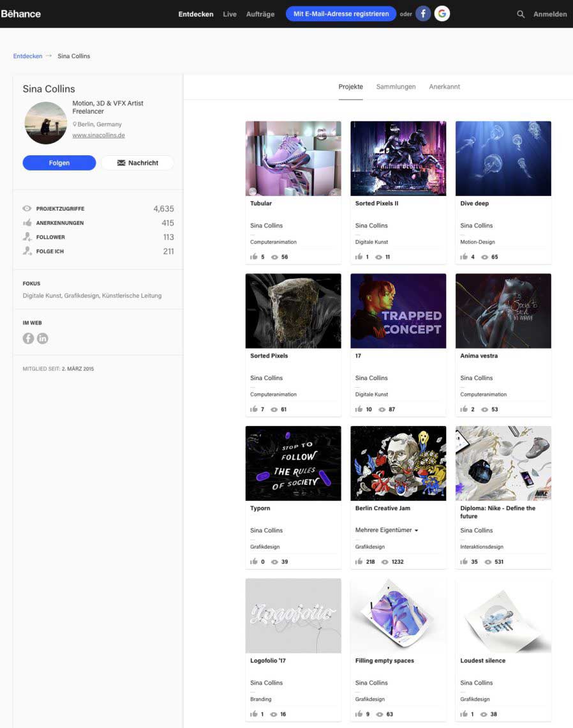
Task: Click the Behance logo
Action: [21, 14]
